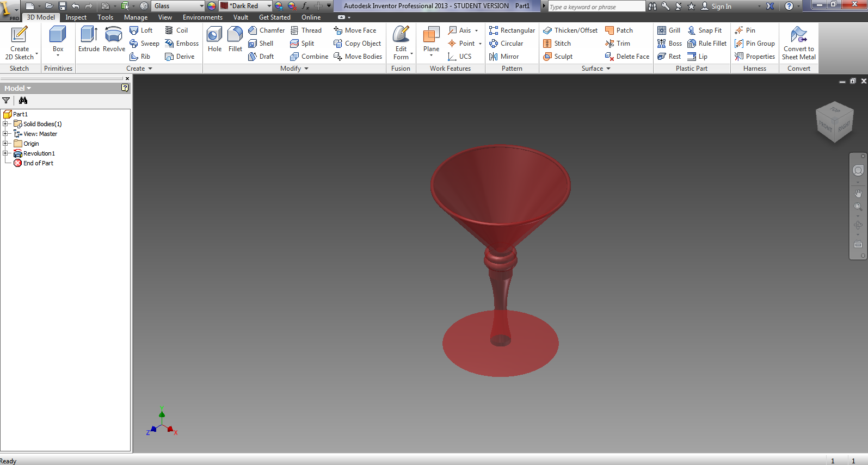The image size is (868, 465).
Task: Switch to the View tab
Action: [x=165, y=17]
